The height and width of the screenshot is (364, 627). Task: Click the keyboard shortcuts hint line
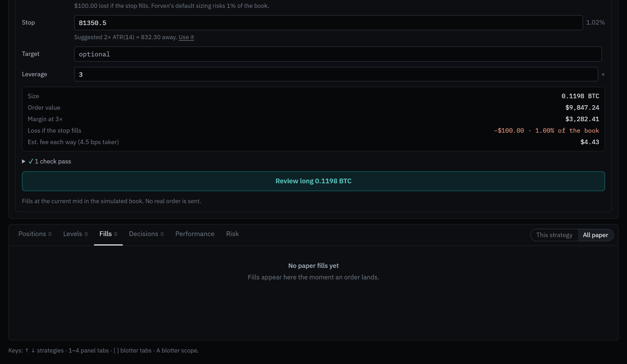tap(103, 350)
